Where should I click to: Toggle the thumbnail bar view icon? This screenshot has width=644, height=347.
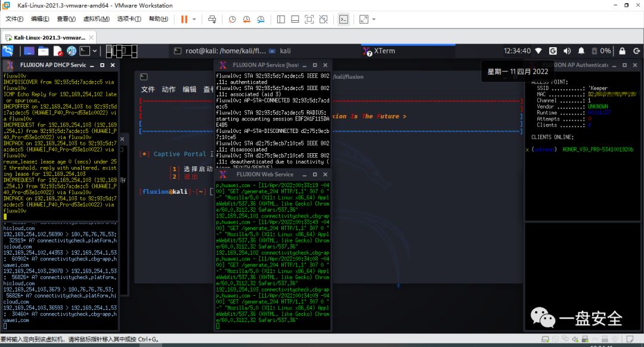(x=295, y=19)
